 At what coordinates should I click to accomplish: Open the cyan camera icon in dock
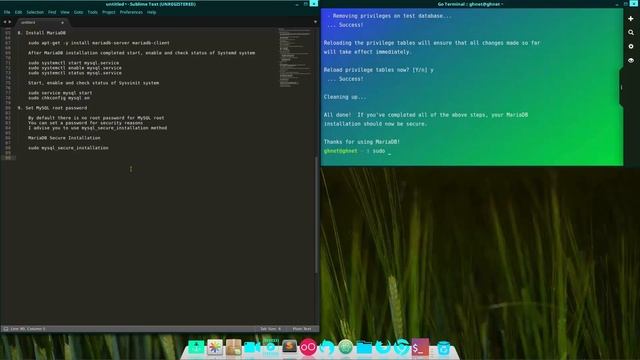tap(252, 347)
